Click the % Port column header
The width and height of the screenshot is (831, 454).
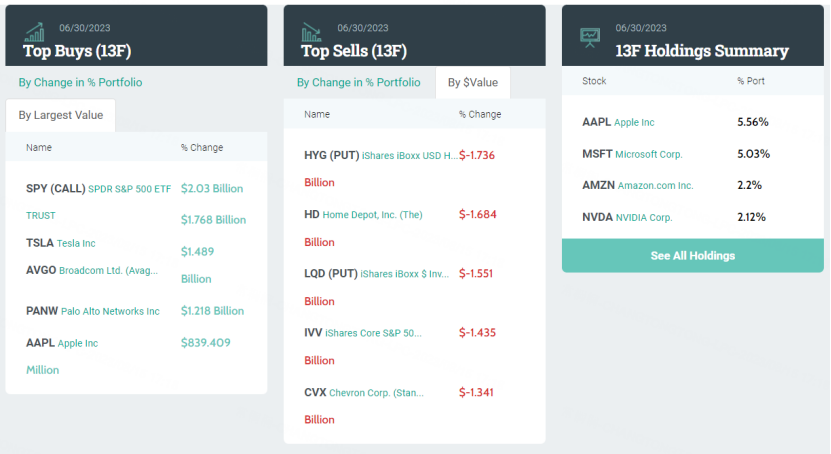751,81
